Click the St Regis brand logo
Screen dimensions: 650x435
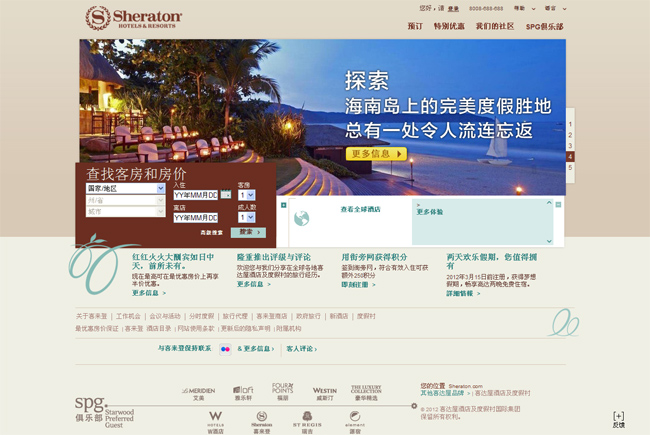coord(307,419)
